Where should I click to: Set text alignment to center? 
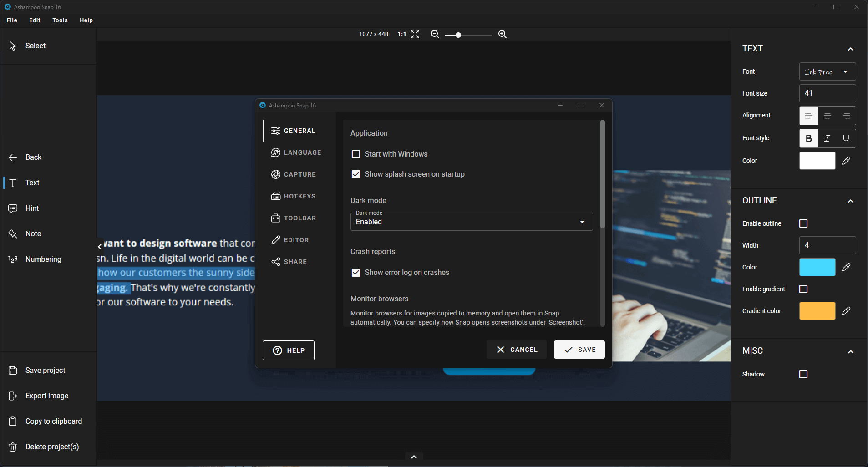[827, 116]
